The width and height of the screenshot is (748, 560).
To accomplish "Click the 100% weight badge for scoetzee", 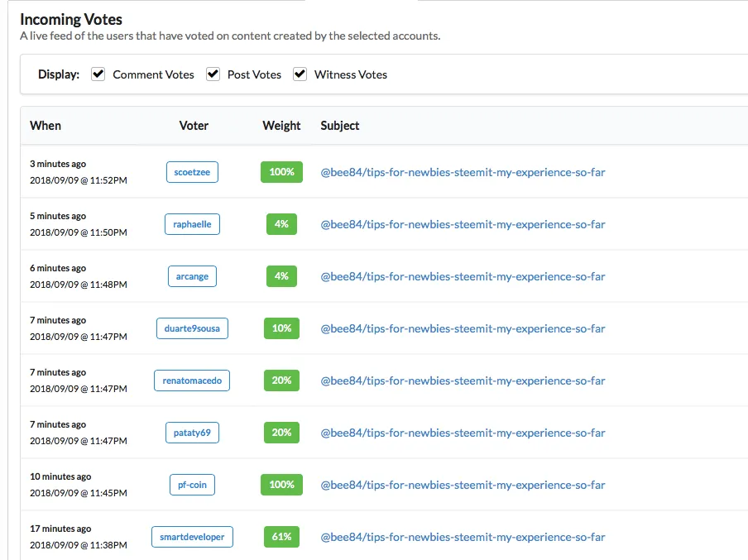I will click(x=281, y=172).
